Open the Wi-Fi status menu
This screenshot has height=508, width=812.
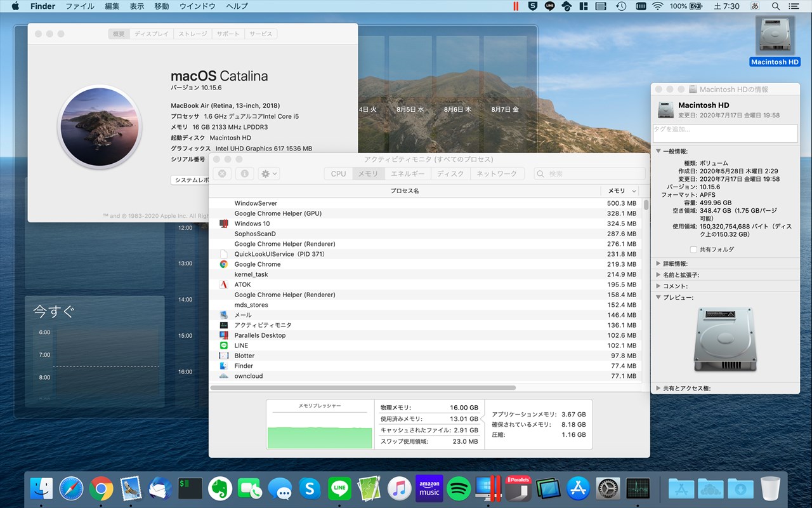pos(658,6)
